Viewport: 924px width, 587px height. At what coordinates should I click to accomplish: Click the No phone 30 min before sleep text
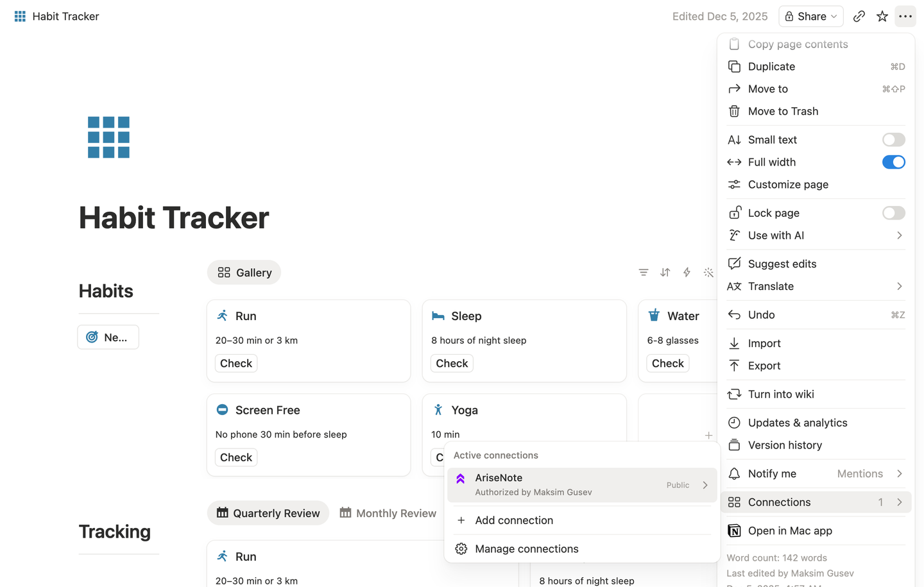[281, 435]
